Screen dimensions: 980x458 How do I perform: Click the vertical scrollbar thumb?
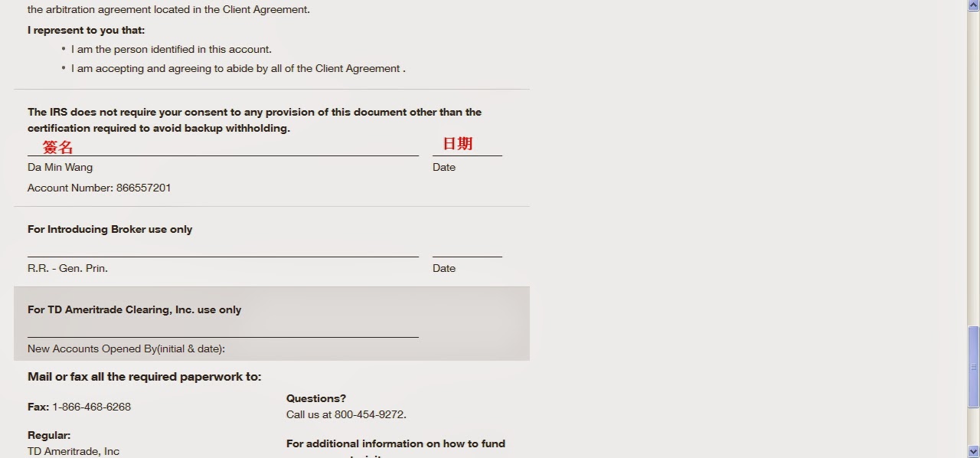(973, 367)
